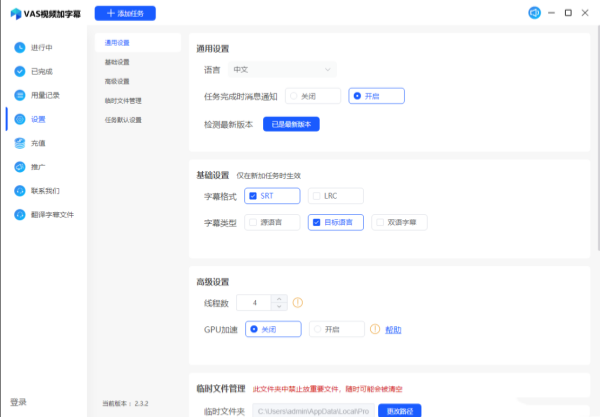Click the 已是最新版本 button

291,124
